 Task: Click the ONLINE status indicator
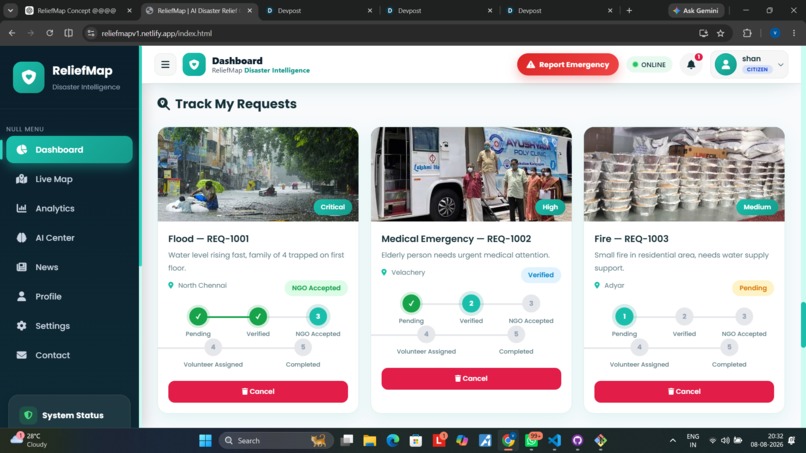649,65
